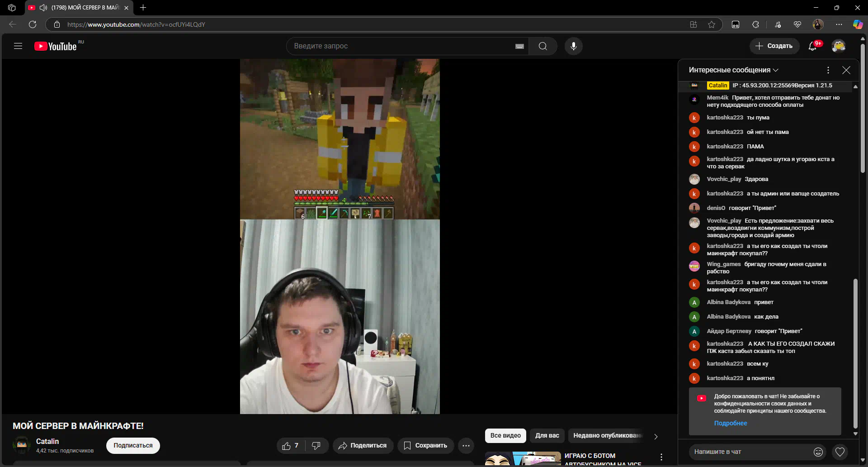Open Catalin channel avatar below video

(22, 445)
